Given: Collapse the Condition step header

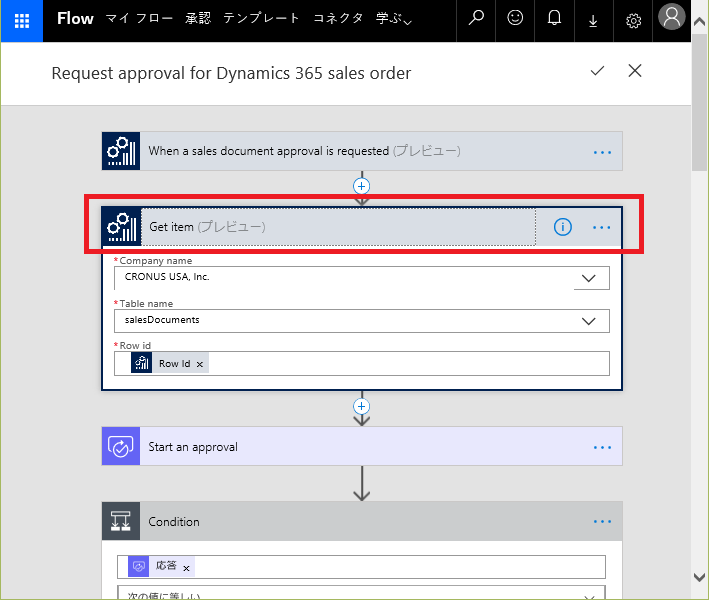Looking at the screenshot, I should point(362,521).
